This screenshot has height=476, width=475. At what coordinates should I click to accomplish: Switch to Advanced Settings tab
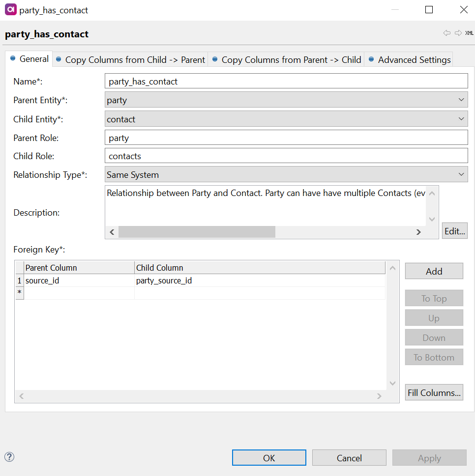pyautogui.click(x=414, y=59)
